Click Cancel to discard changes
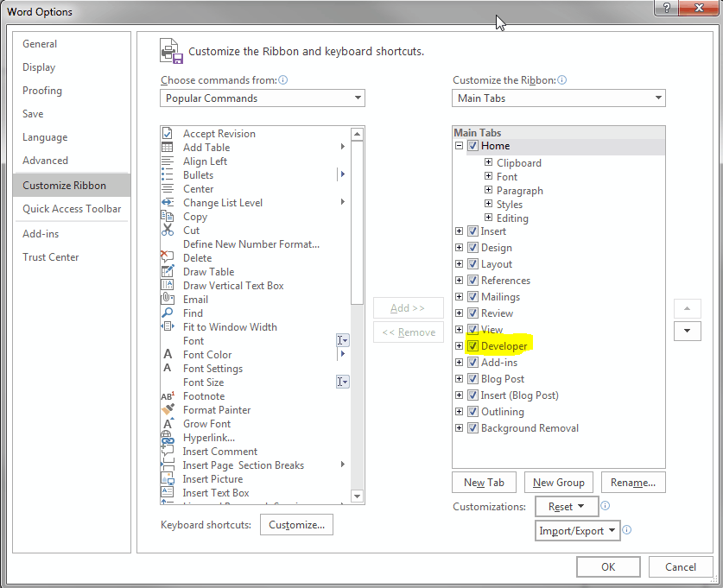The height and width of the screenshot is (588, 723). [681, 566]
